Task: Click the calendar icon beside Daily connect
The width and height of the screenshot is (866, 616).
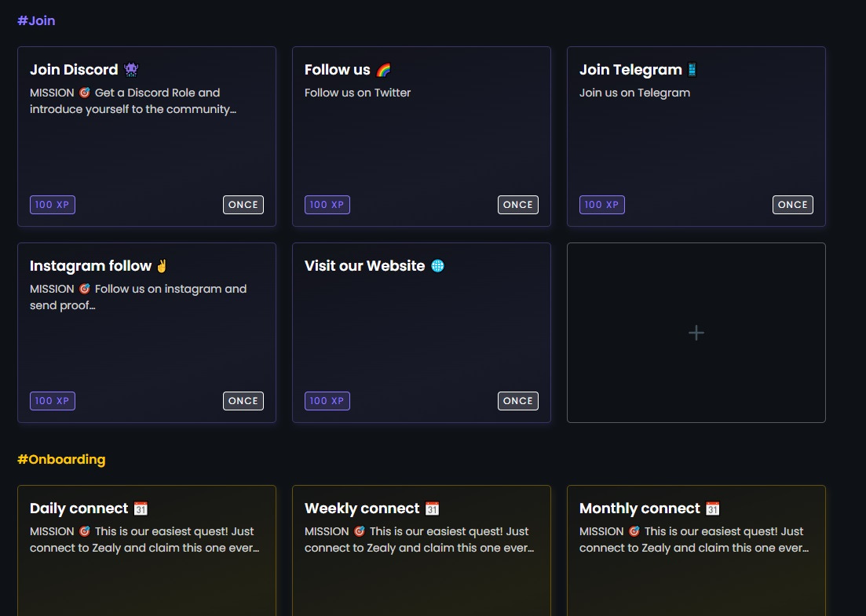Action: [x=141, y=508]
